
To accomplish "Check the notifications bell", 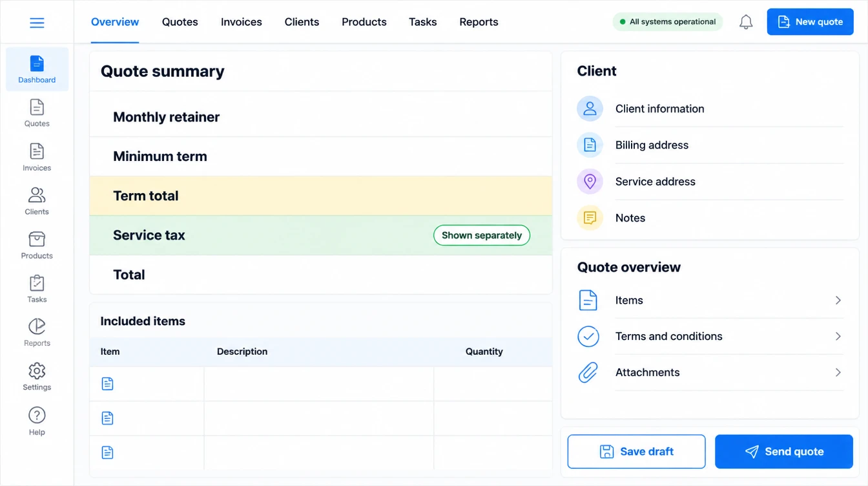I will click(746, 22).
